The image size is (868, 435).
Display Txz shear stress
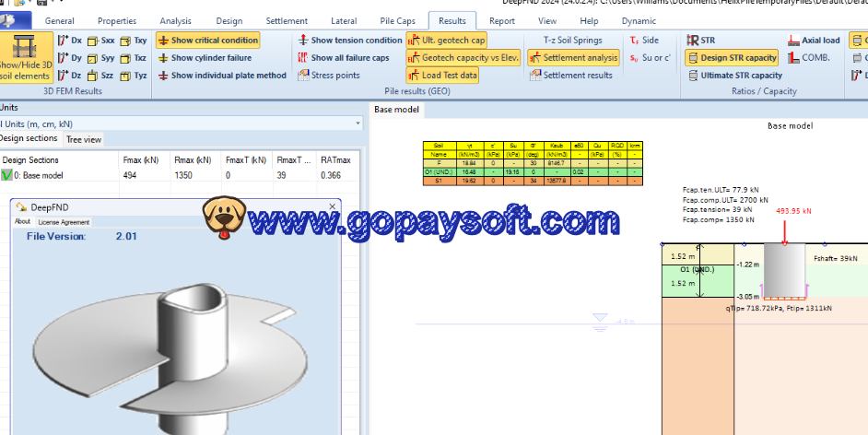[134, 58]
